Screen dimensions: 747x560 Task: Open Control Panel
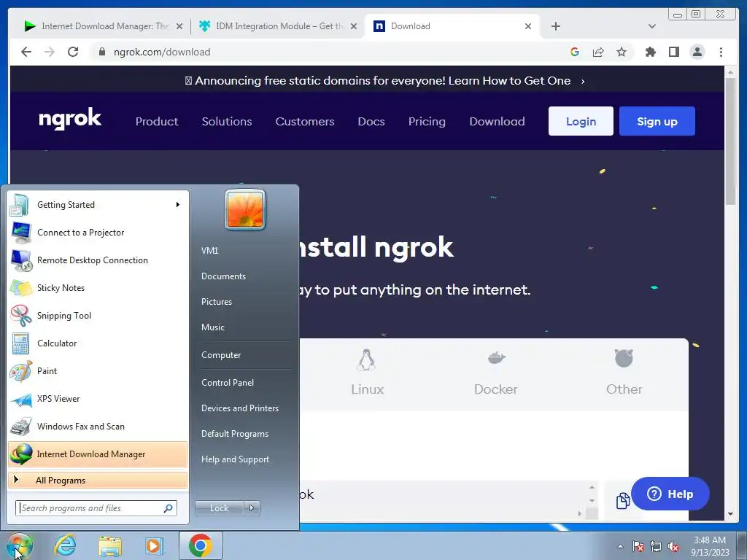(228, 382)
